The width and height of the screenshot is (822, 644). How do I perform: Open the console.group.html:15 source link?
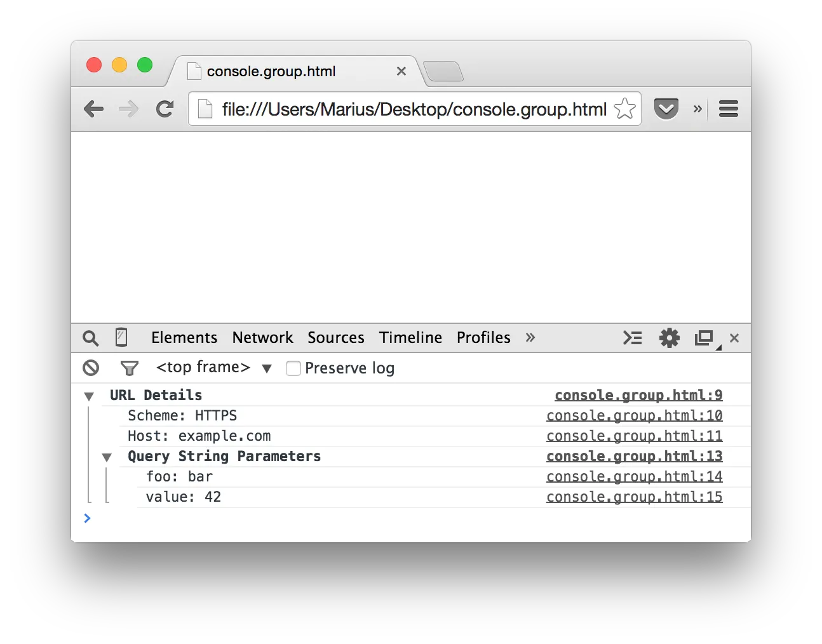pyautogui.click(x=634, y=497)
